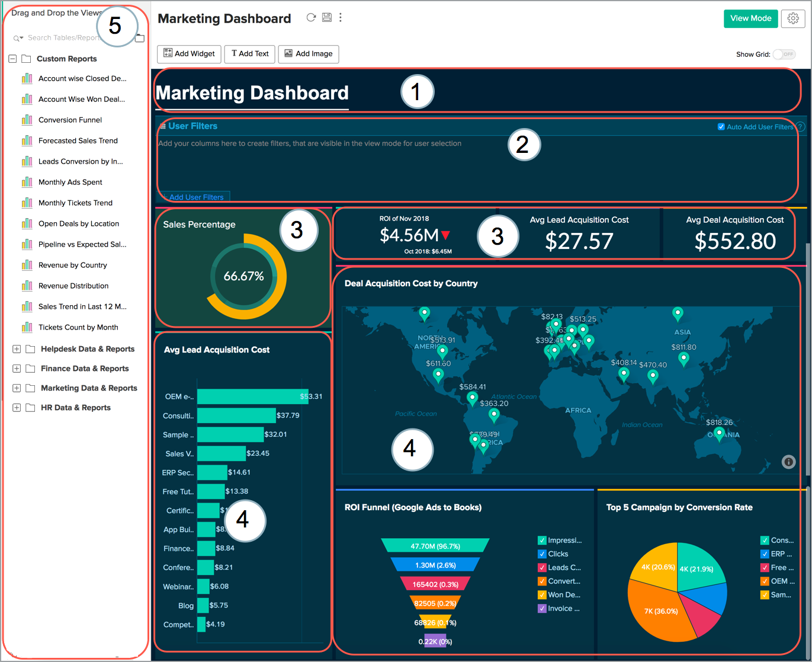Expand the Helpdesk Data & Reports folder

tap(17, 349)
